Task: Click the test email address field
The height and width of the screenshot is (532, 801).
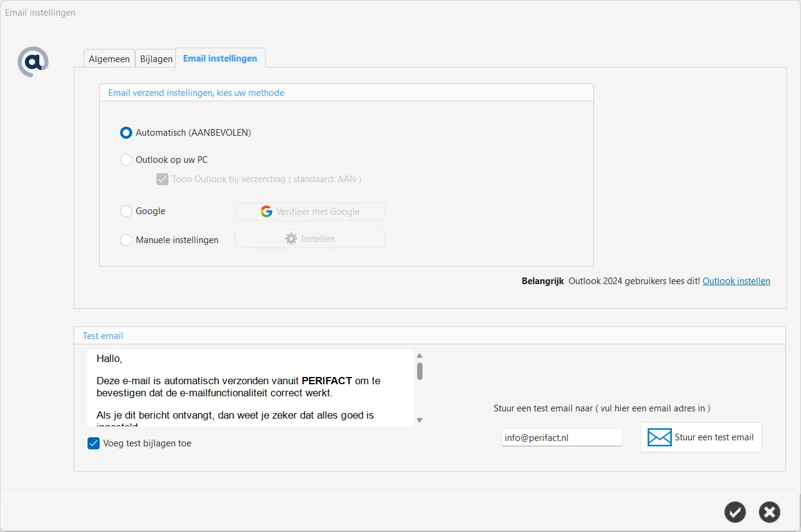Action: coord(562,438)
